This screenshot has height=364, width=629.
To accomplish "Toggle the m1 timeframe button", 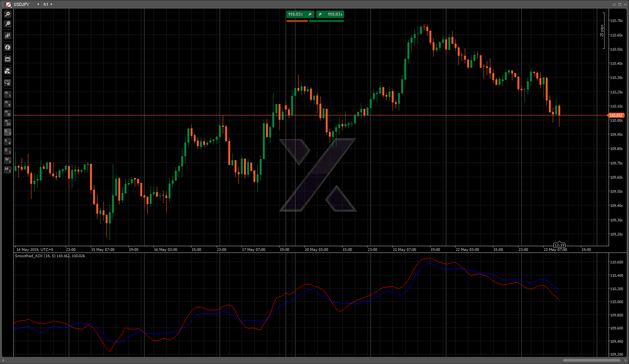I will point(7,94).
